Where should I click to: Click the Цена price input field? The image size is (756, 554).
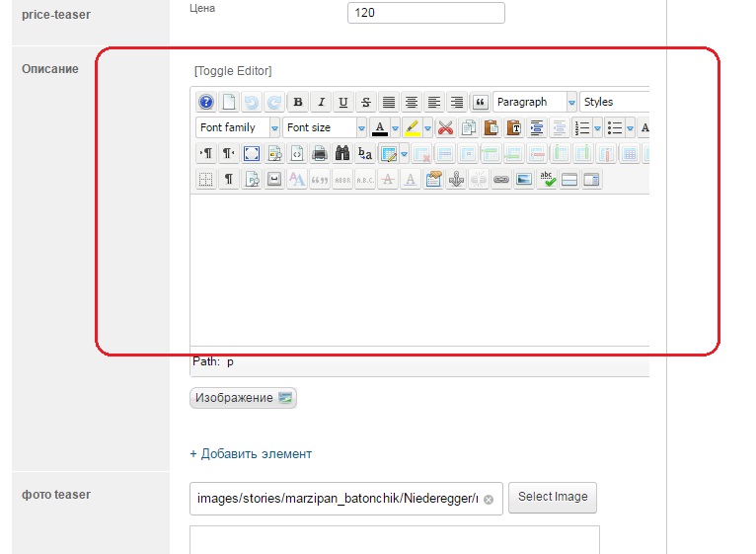click(x=425, y=13)
